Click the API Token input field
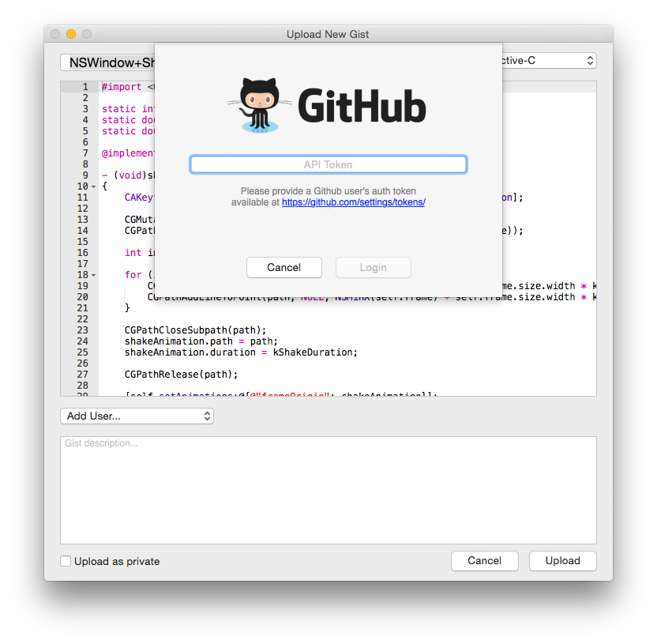Screen dimensions: 657x644 [328, 164]
